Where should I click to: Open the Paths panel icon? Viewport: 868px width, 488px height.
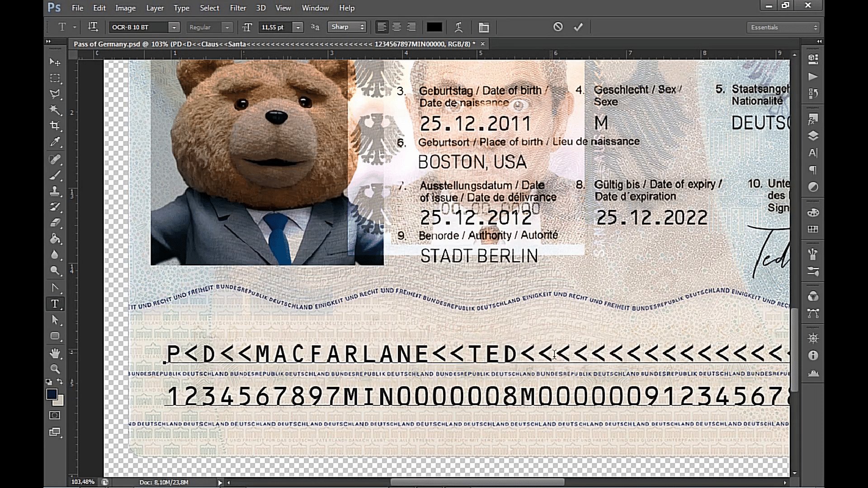[813, 313]
